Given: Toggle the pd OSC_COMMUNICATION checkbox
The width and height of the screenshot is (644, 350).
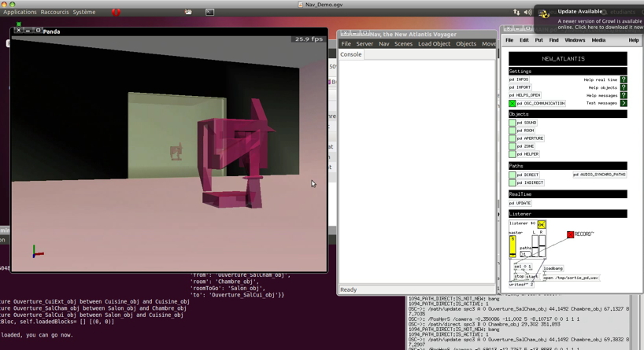Looking at the screenshot, I should (x=512, y=103).
